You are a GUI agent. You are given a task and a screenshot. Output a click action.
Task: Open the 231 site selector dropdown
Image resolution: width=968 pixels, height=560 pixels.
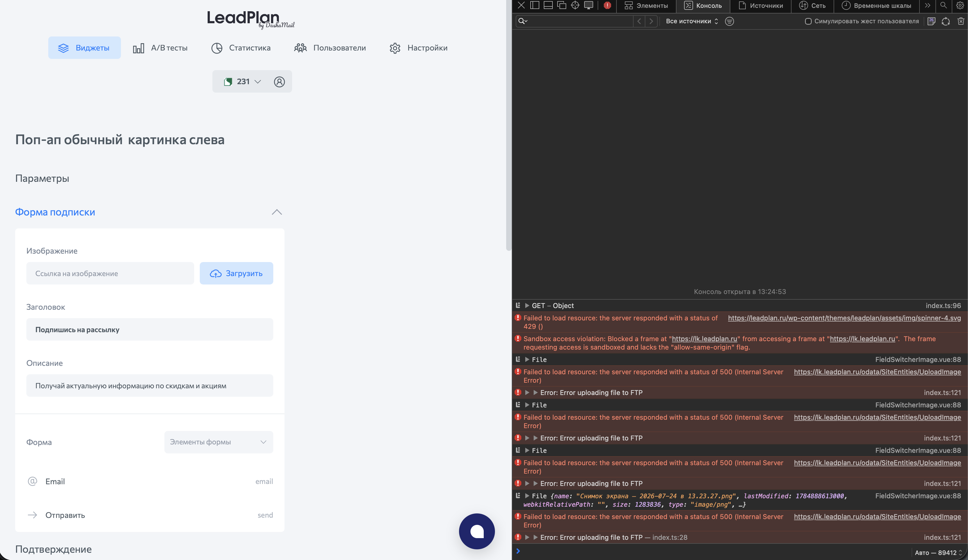coord(242,81)
